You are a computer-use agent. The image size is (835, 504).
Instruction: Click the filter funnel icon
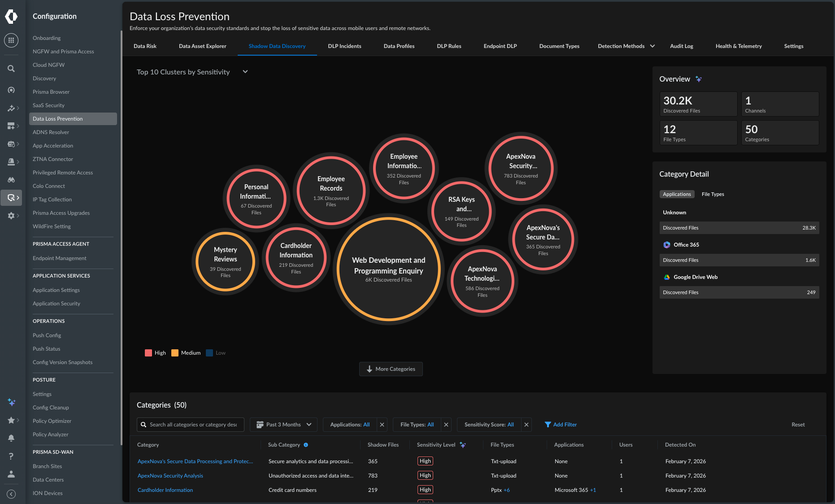pos(548,425)
